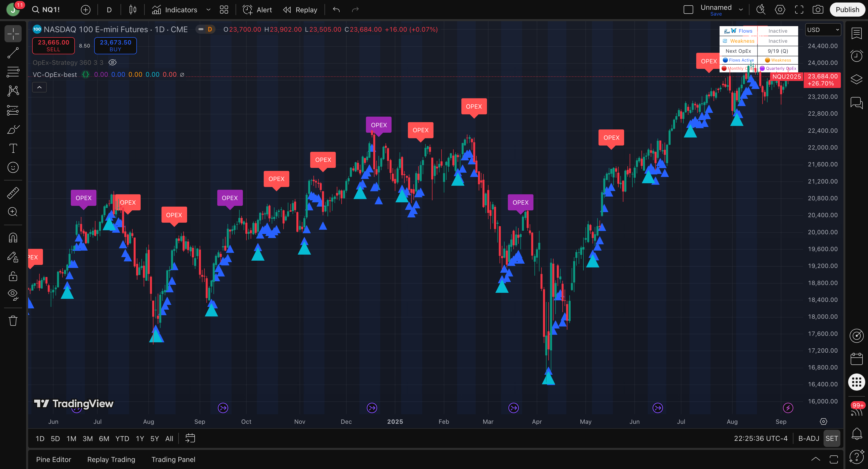Open the watchlist panel
The image size is (868, 469).
pos(856,33)
